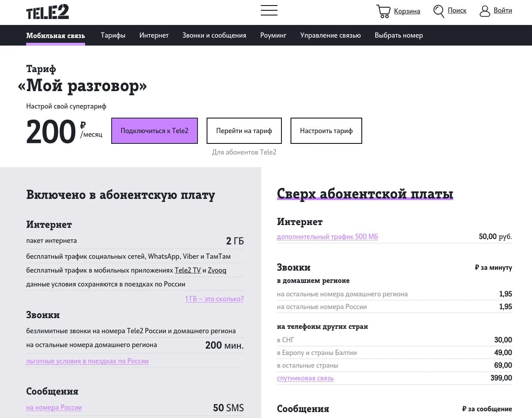Click the «Мой разговор» tariff title

click(x=82, y=86)
